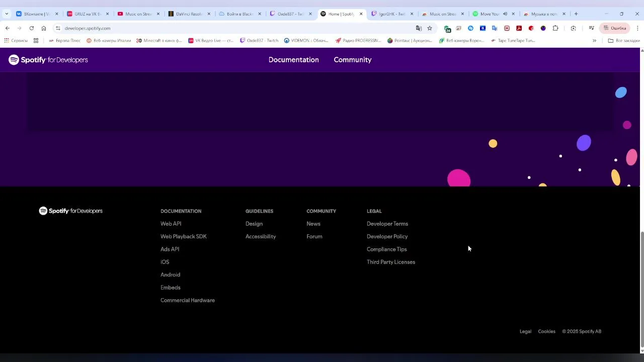The image size is (644, 362).
Task: Click the Google Lens search icon
Action: tap(574, 28)
